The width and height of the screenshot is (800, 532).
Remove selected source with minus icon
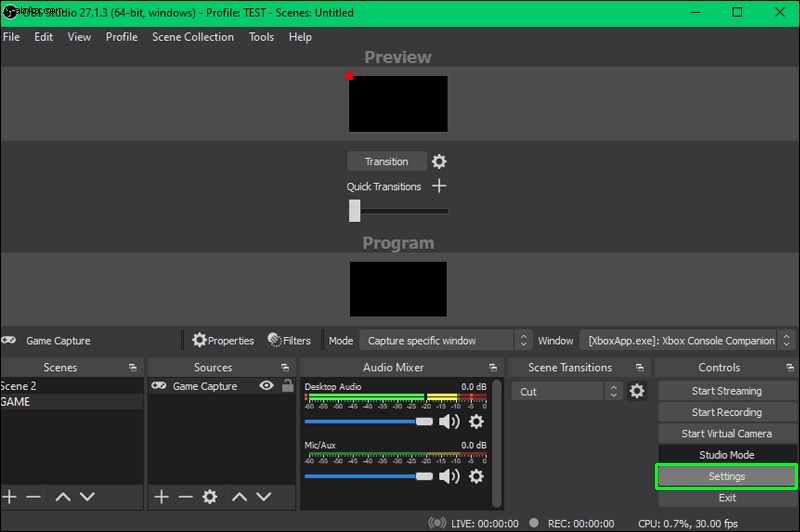[186, 496]
